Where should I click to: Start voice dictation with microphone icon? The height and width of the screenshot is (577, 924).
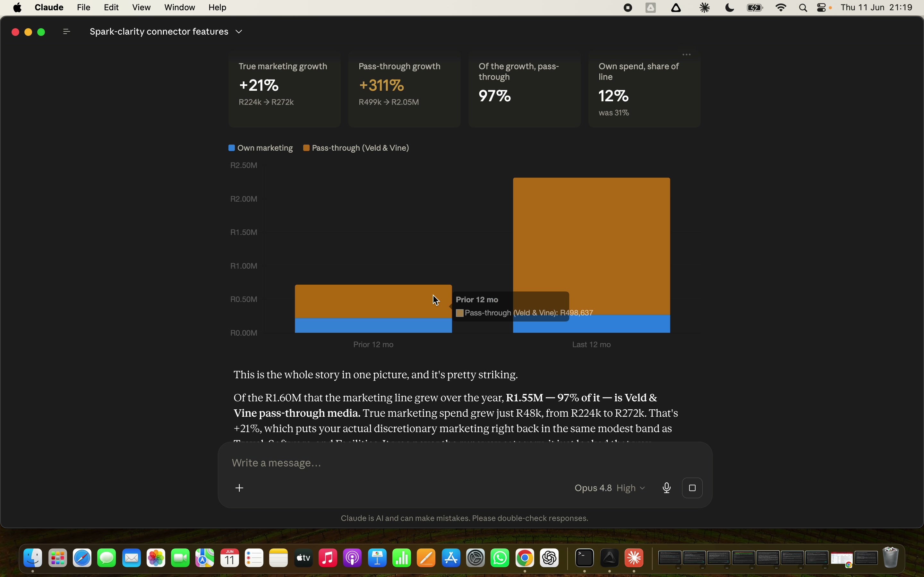[x=667, y=488]
